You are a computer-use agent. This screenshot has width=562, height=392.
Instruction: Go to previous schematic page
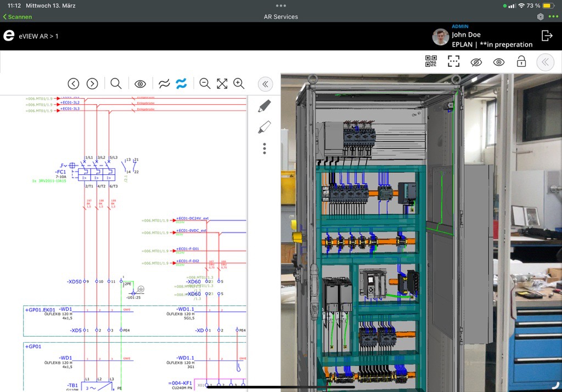[74, 83]
